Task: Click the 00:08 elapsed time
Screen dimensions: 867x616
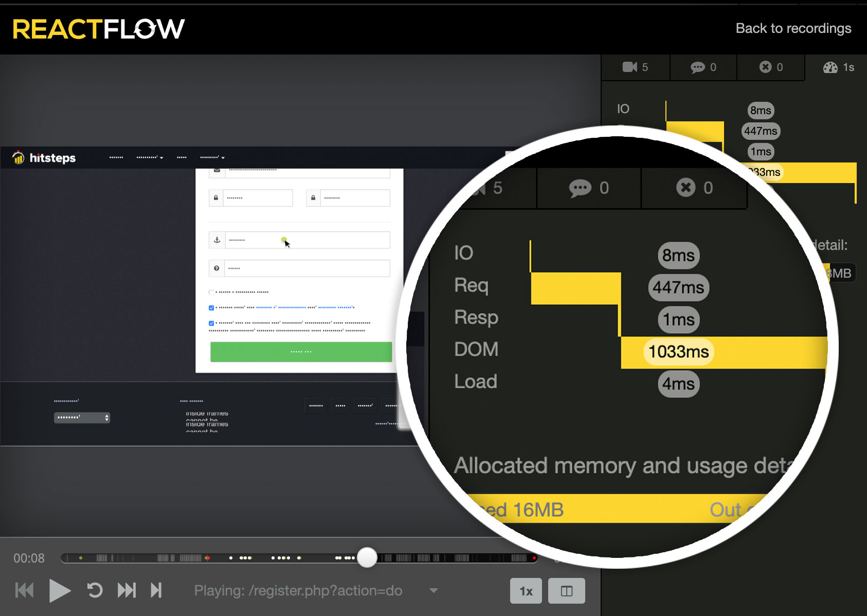Action: [x=29, y=558]
